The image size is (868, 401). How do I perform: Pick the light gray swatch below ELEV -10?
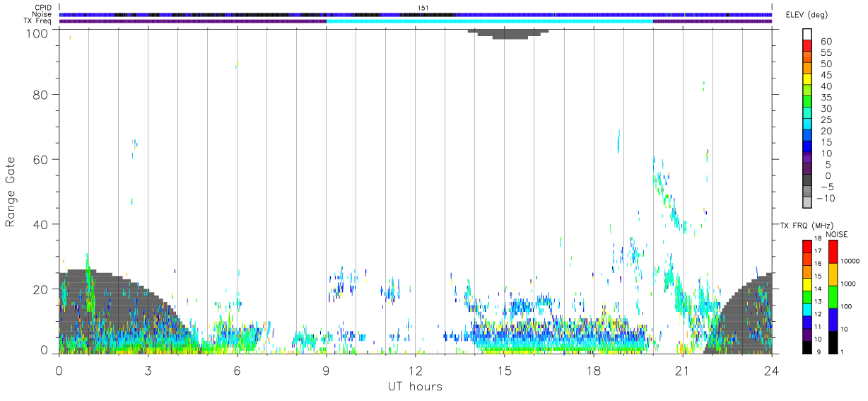(807, 204)
